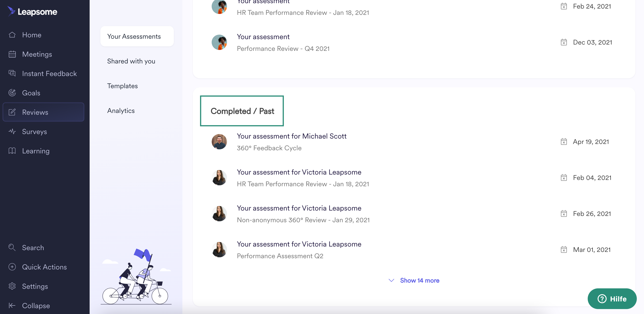Click the Apr 19, 2021 date
This screenshot has width=644, height=314.
pyautogui.click(x=591, y=142)
